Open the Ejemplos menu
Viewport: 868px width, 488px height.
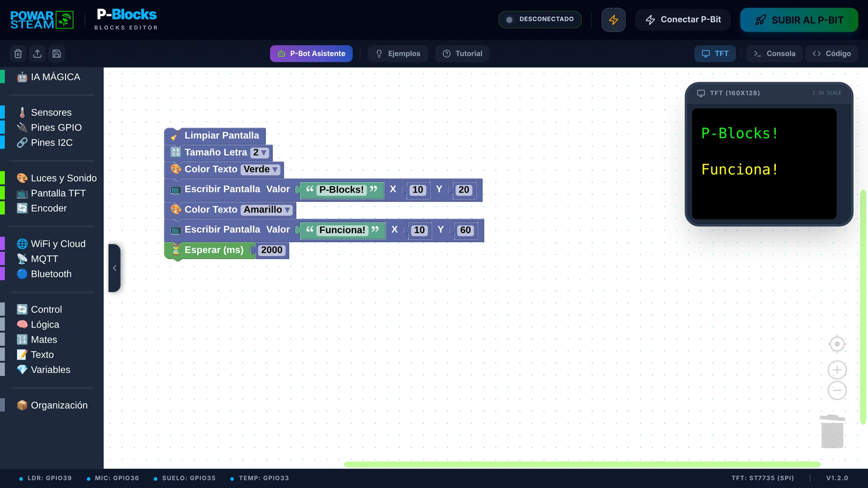pos(398,54)
